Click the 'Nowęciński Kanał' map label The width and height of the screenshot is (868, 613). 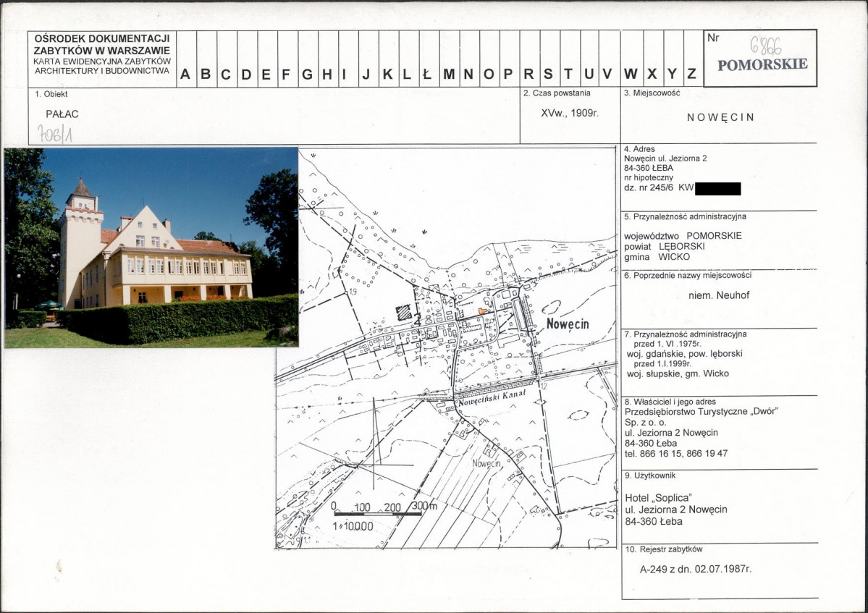coord(491,398)
